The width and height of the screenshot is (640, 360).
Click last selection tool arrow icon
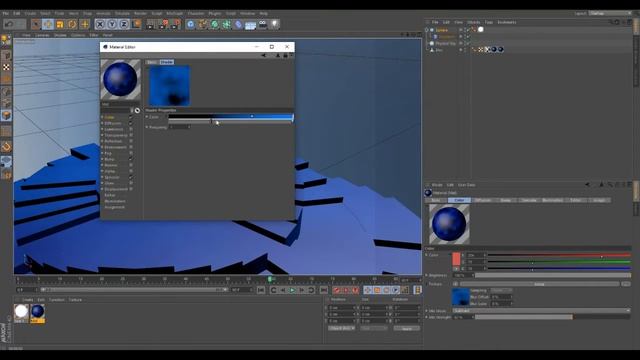[x=36, y=24]
